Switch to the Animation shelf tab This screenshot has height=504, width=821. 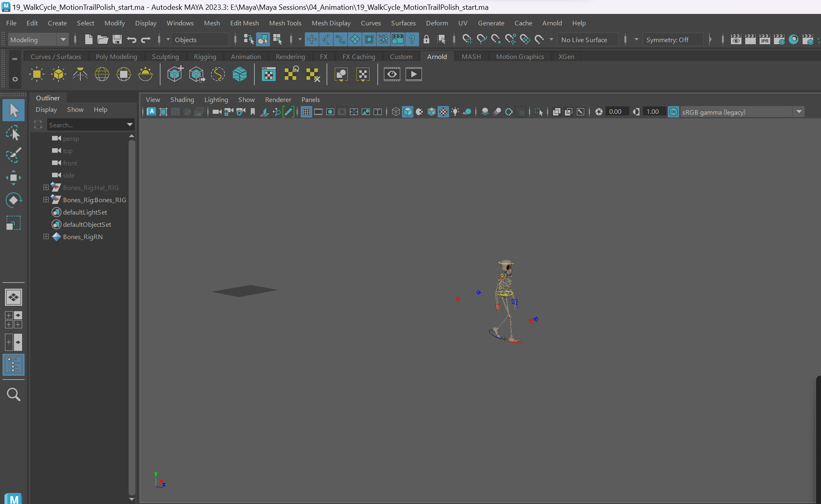246,57
